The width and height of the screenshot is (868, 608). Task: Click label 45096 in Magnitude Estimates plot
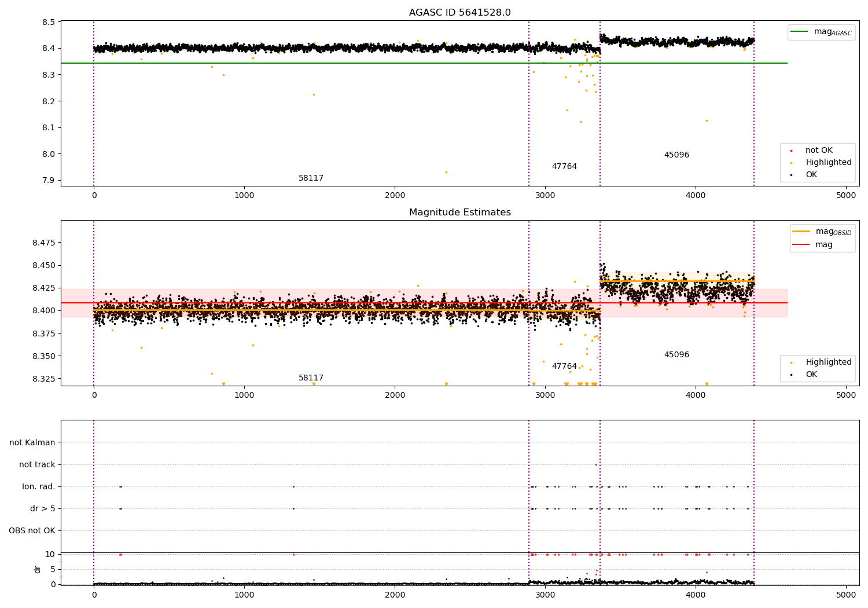(676, 355)
